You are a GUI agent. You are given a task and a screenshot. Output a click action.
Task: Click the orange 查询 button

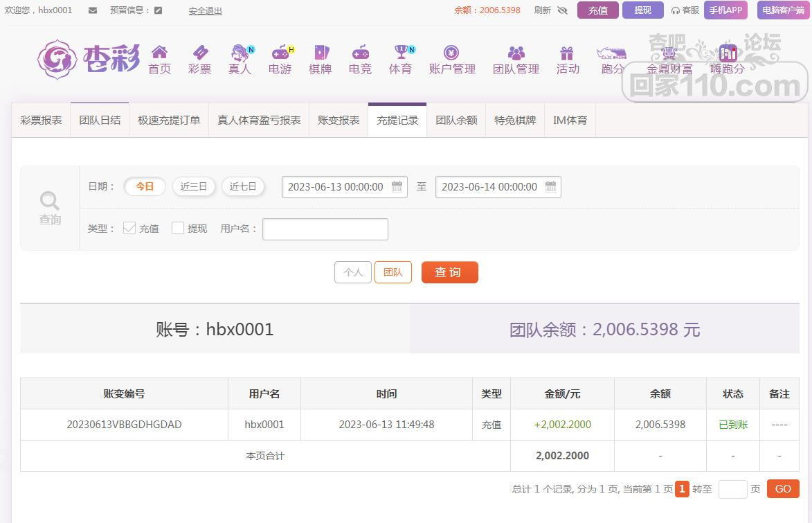tap(449, 272)
